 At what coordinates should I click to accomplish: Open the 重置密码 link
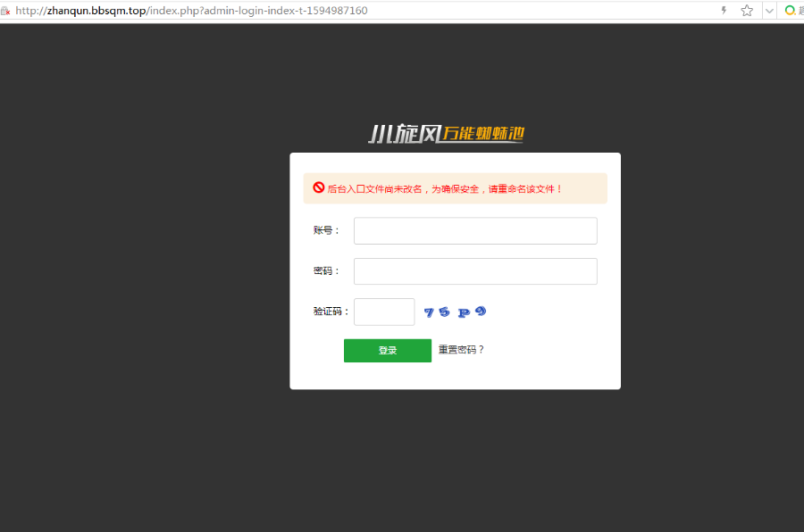click(461, 350)
